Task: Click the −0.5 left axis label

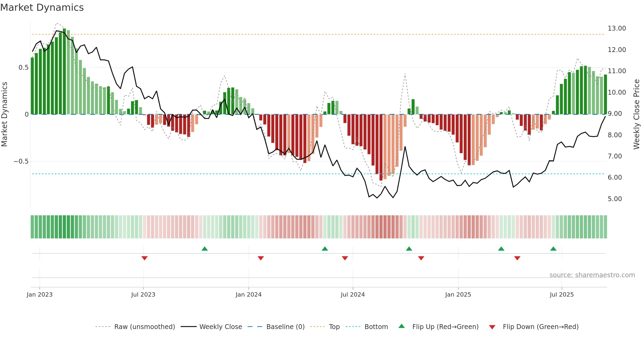Action: [x=21, y=161]
